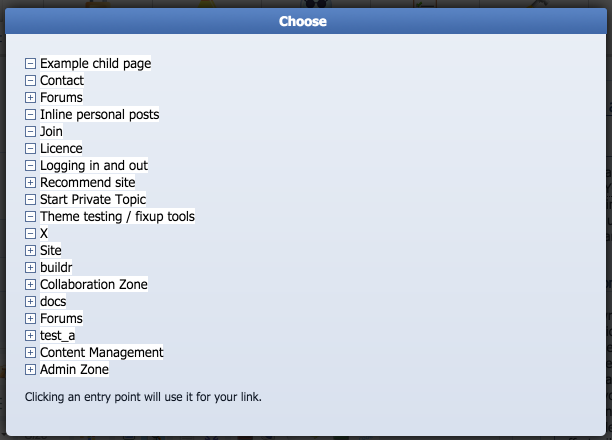
Task: Expand the test_a tree node
Action: [30, 335]
